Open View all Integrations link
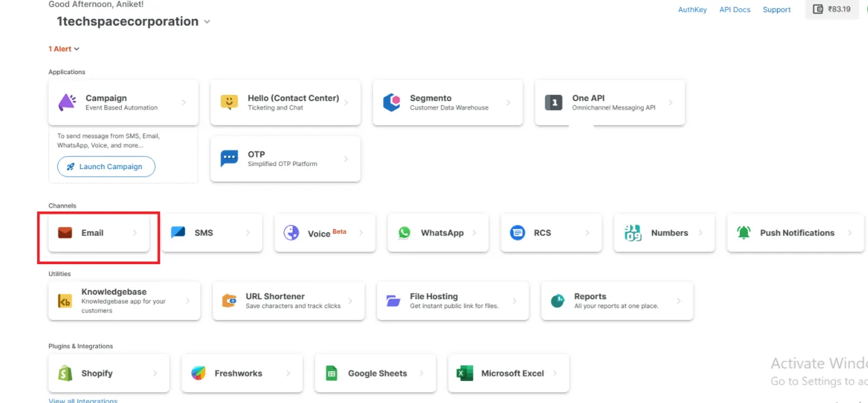Viewport: 868px width, 403px height. [x=83, y=400]
